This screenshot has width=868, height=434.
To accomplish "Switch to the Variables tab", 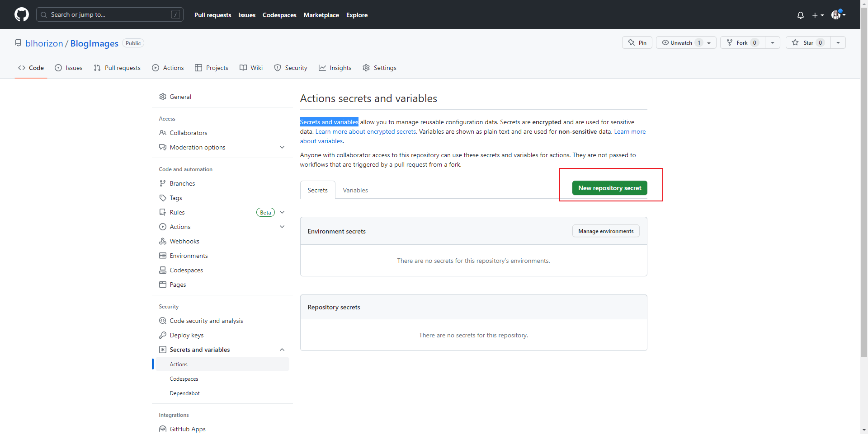I will tap(355, 190).
